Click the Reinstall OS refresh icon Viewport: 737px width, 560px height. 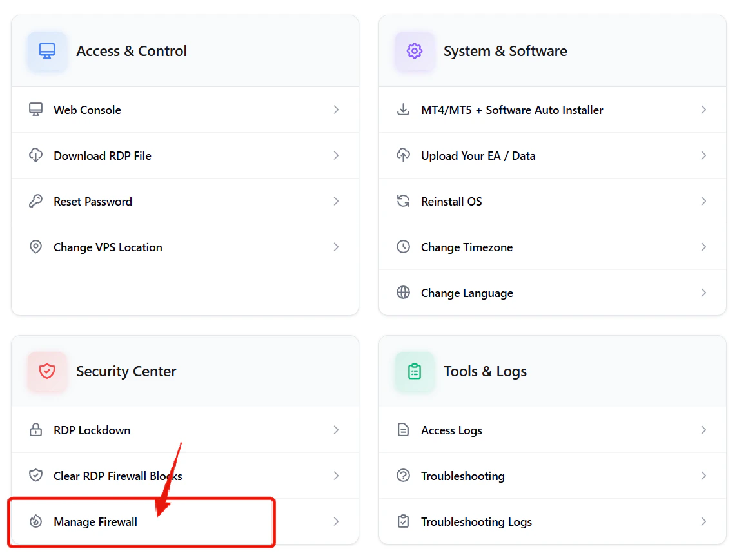tap(403, 201)
